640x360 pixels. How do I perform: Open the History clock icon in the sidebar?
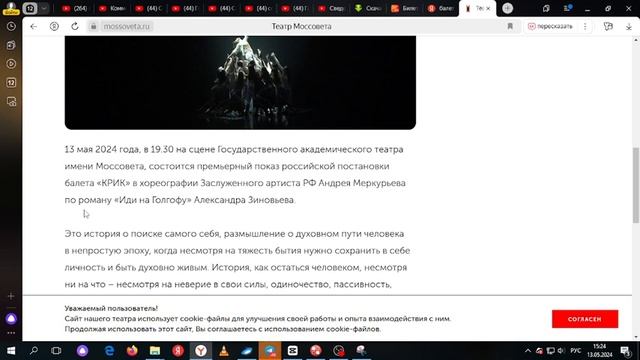tap(11, 27)
